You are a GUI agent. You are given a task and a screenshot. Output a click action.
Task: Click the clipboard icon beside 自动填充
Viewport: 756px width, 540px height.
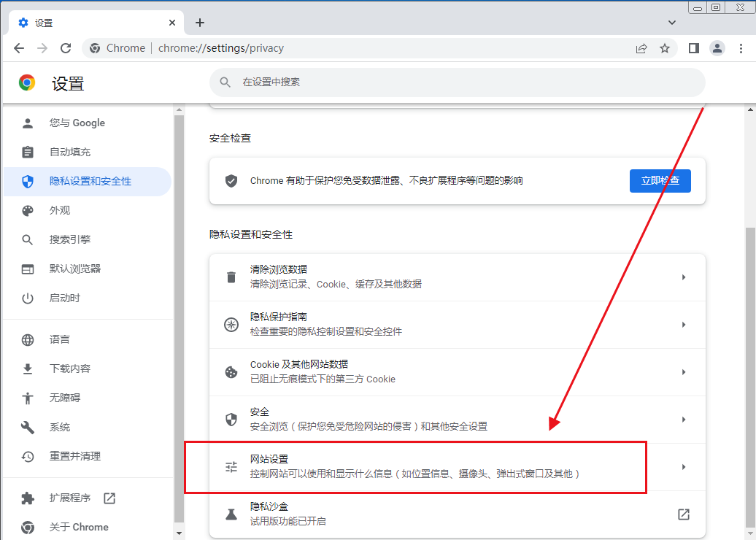(28, 153)
